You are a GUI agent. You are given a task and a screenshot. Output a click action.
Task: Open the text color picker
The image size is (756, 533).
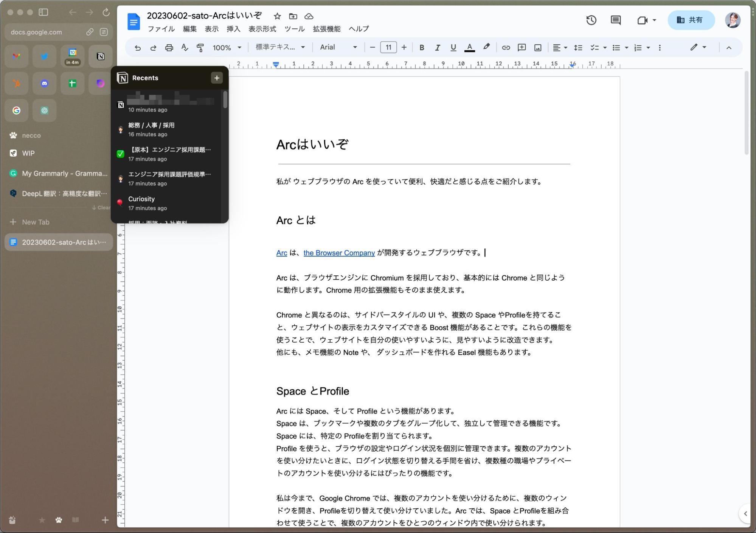469,48
